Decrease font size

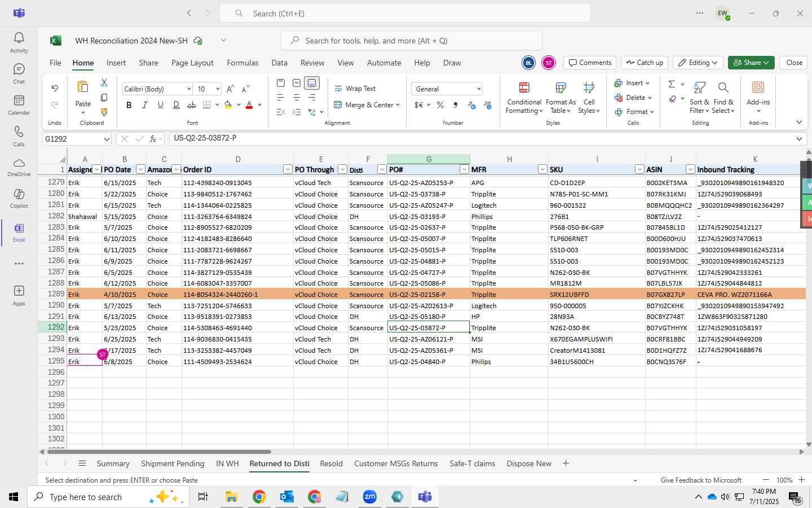pos(245,89)
